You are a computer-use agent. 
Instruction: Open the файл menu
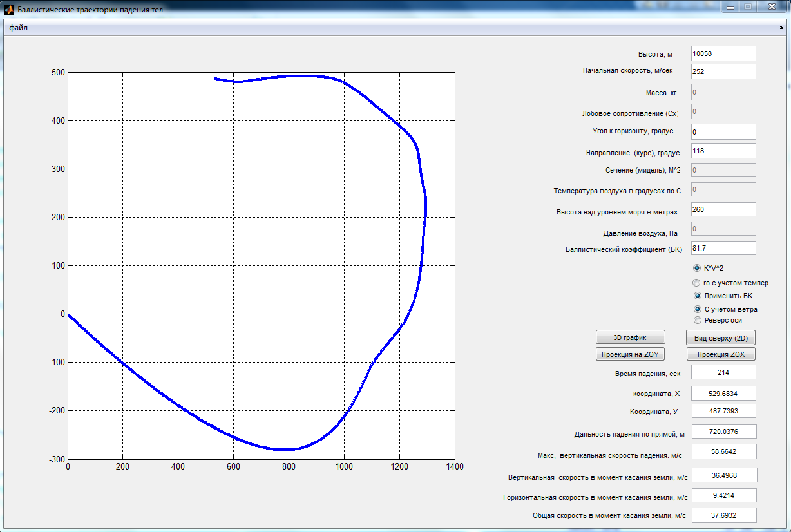[x=18, y=28]
